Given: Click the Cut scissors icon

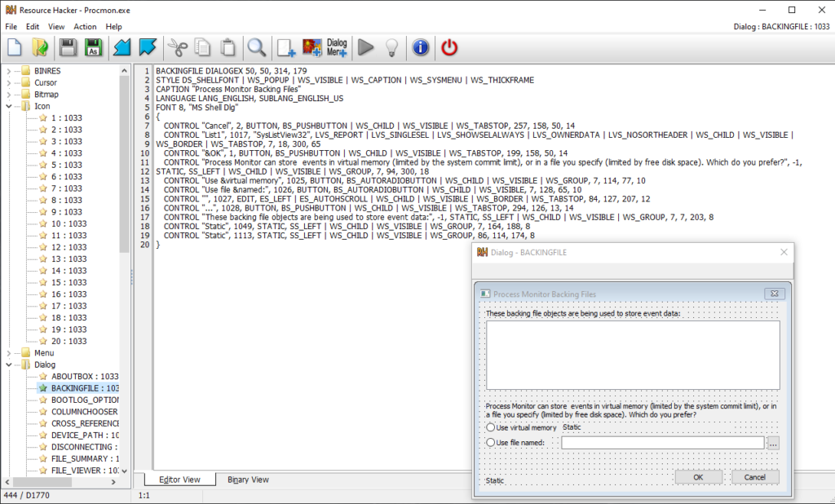Looking at the screenshot, I should pos(177,47).
